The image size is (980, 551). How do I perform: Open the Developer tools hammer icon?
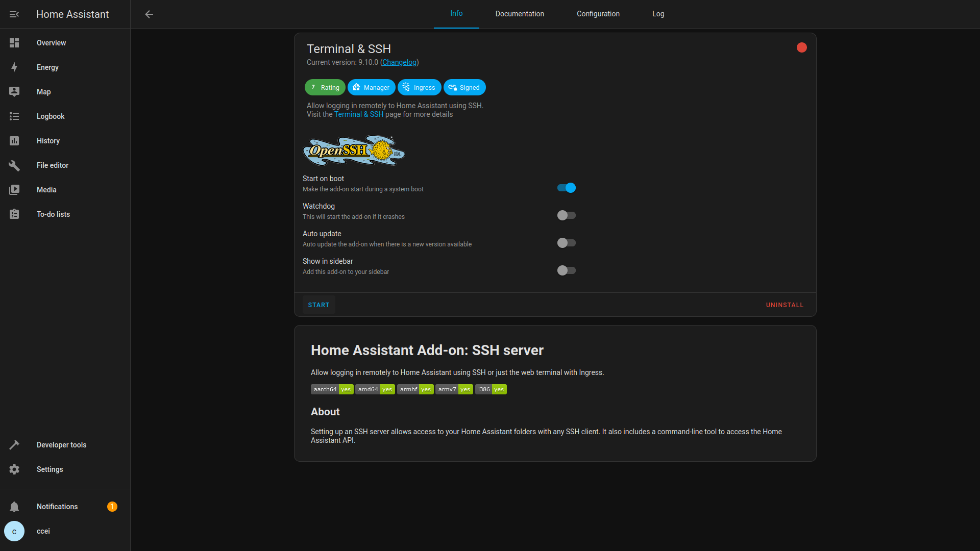(14, 445)
